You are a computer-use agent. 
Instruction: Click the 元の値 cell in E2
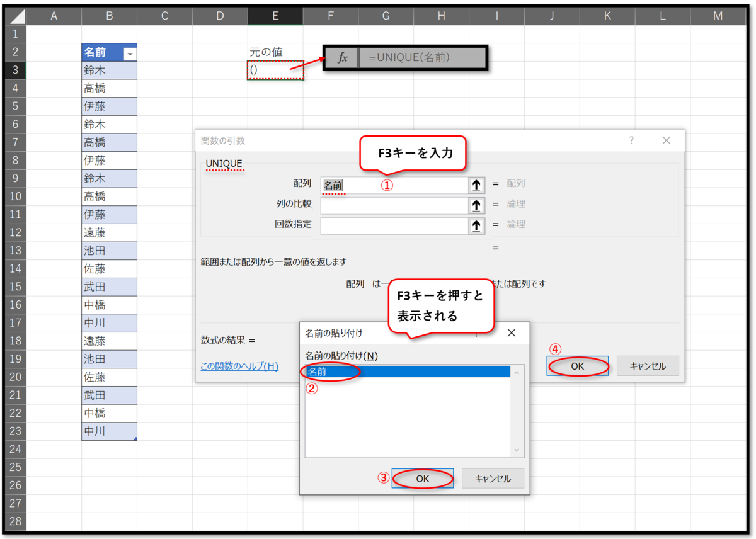(275, 52)
